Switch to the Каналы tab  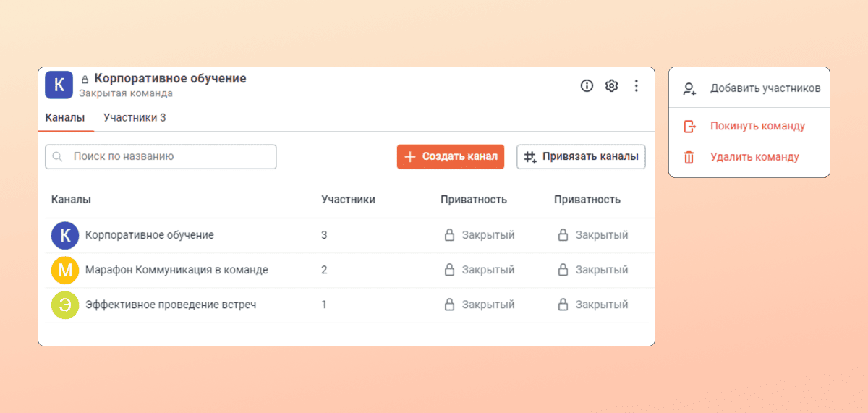[65, 117]
